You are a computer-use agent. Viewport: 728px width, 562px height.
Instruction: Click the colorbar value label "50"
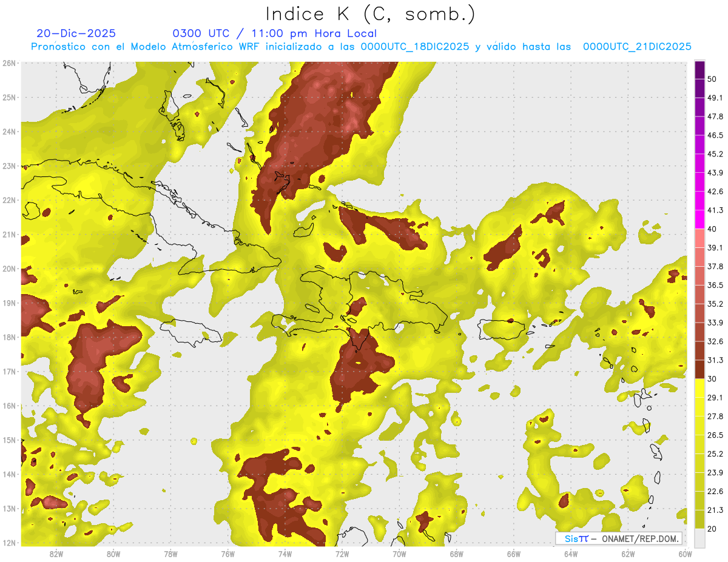(712, 79)
